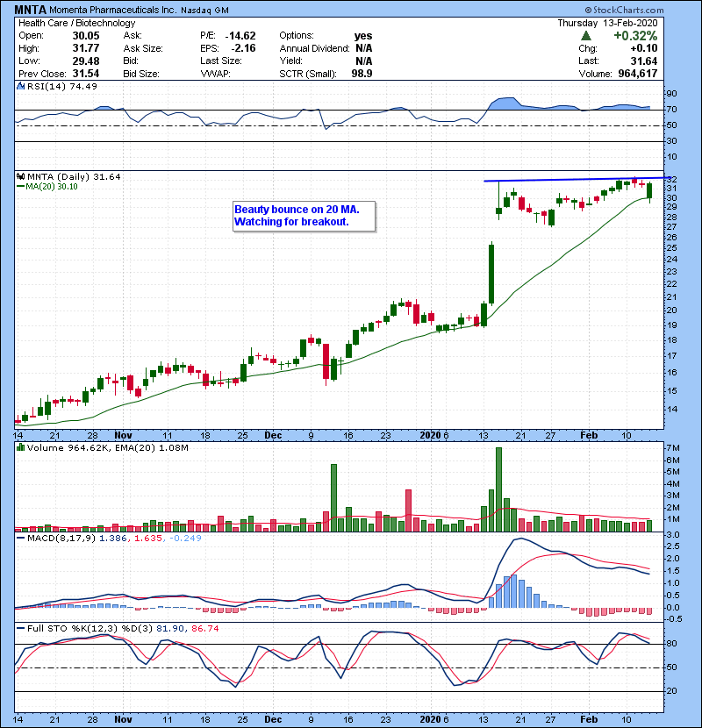Image resolution: width=702 pixels, height=728 pixels.
Task: Click the Nasdaq GM exchange label
Action: coord(204,11)
